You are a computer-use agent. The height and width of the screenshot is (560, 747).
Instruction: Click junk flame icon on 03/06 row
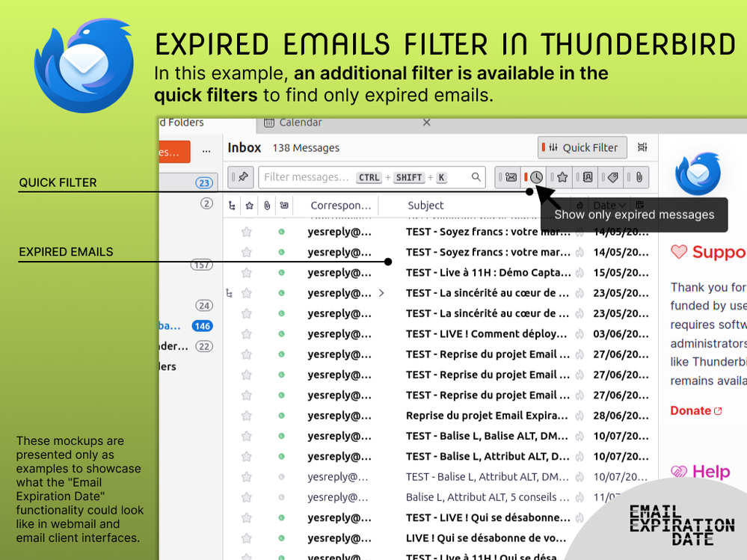click(x=580, y=333)
